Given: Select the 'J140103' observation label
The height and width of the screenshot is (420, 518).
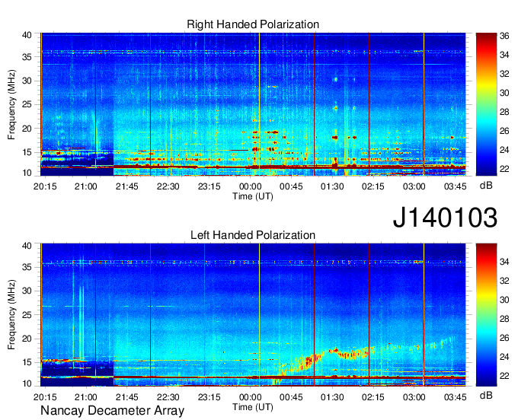Looking at the screenshot, I should tap(445, 218).
